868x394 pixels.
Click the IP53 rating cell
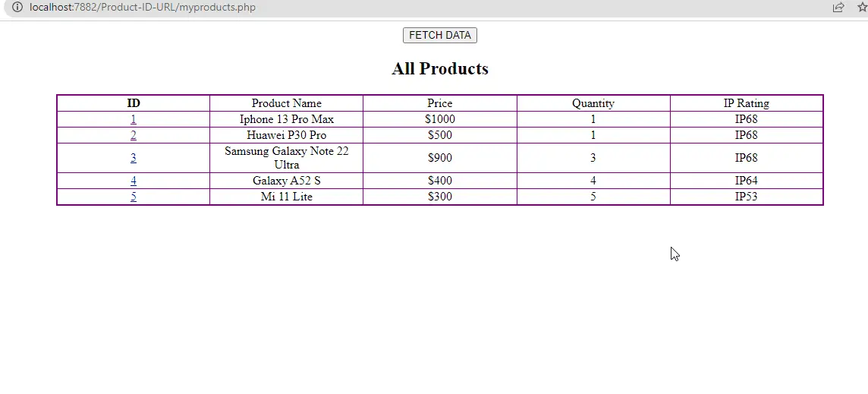click(x=746, y=197)
